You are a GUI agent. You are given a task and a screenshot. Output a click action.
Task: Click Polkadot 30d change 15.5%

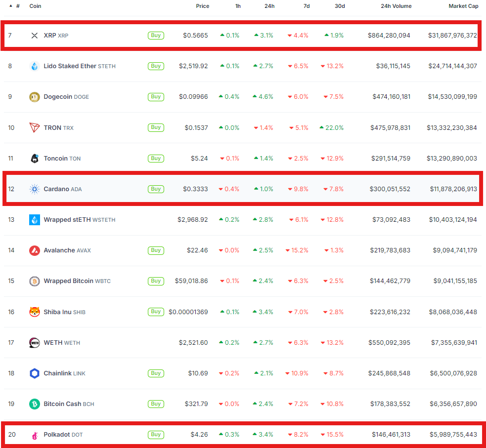pyautogui.click(x=332, y=434)
